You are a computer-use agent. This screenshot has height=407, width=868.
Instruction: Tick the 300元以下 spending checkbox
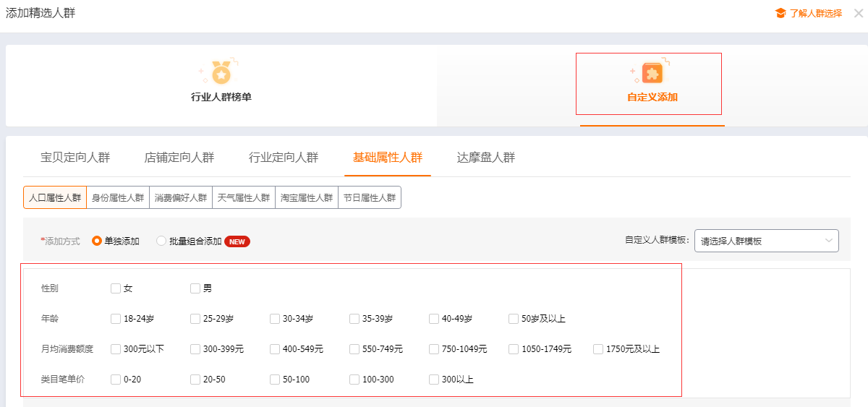pyautogui.click(x=116, y=349)
